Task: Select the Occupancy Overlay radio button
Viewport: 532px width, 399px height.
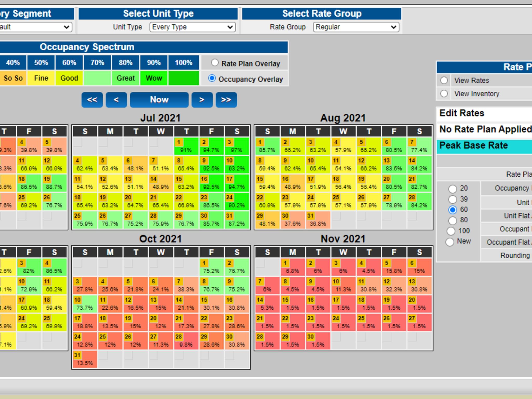Action: 212,78
